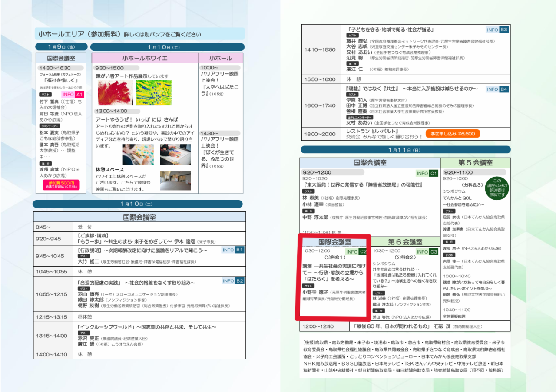Select the INFO B3 badge
The height and width of the screenshot is (392, 556).
497,30
